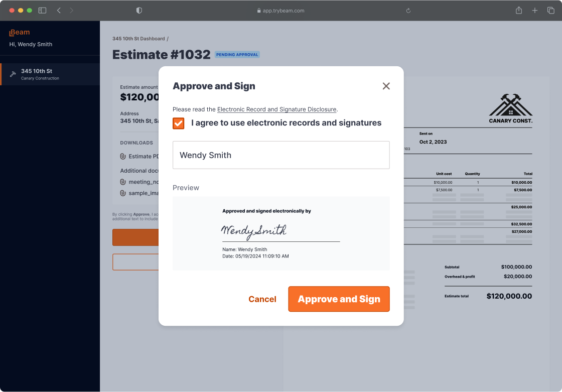The width and height of the screenshot is (562, 392).
Task: Click the Wendy Smith name field
Action: (x=281, y=155)
